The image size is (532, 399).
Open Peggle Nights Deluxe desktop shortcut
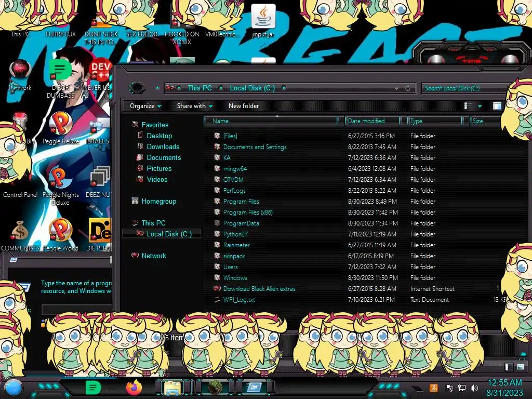(60, 185)
